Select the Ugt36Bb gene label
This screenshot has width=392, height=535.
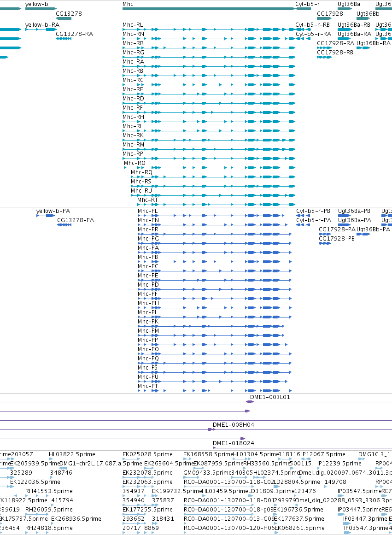(x=368, y=14)
